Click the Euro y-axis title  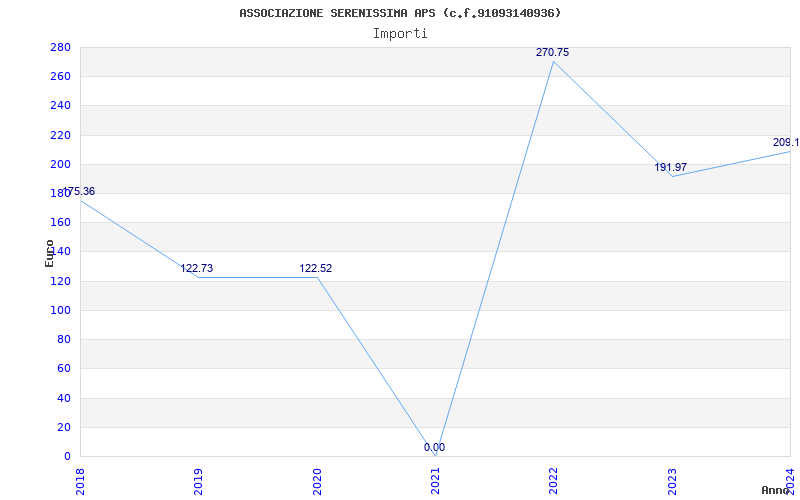(49, 254)
